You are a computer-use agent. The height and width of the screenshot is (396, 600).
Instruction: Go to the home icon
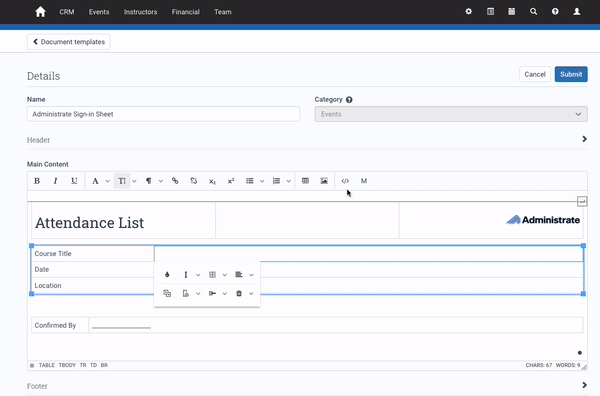coord(40,12)
